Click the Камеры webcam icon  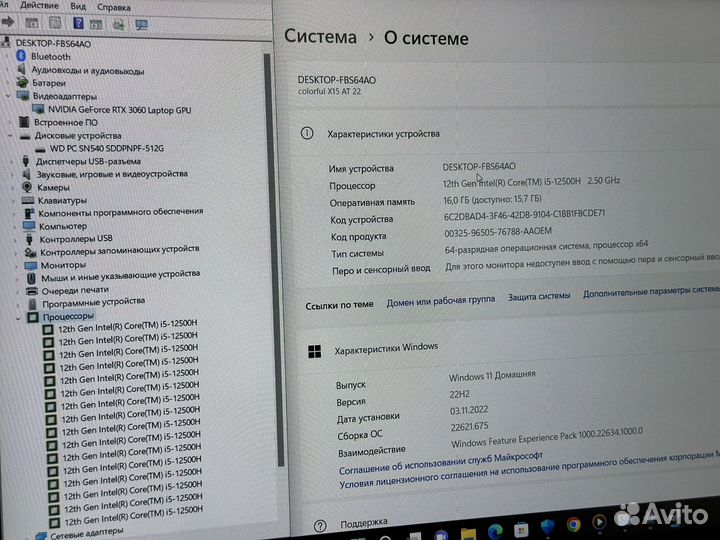(27, 187)
